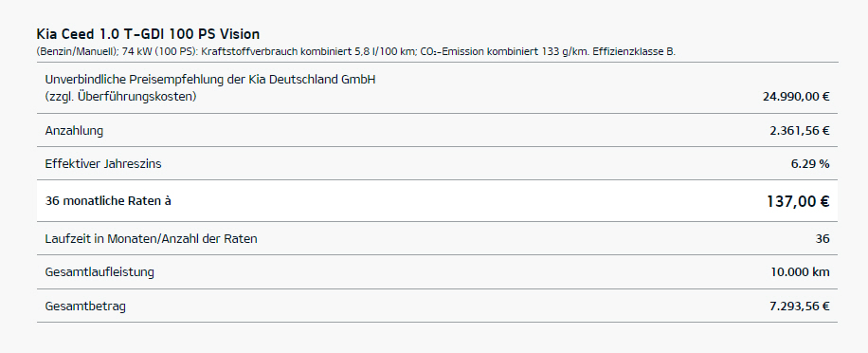This screenshot has width=868, height=353.
Task: Select the fuel consumption description line
Action: pyautogui.click(x=356, y=52)
